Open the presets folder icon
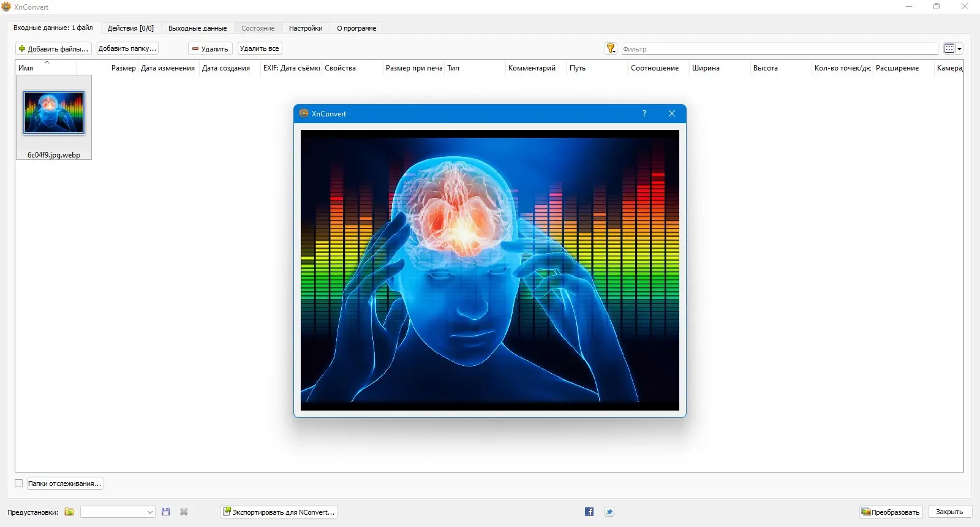This screenshot has height=527, width=980. (x=69, y=512)
